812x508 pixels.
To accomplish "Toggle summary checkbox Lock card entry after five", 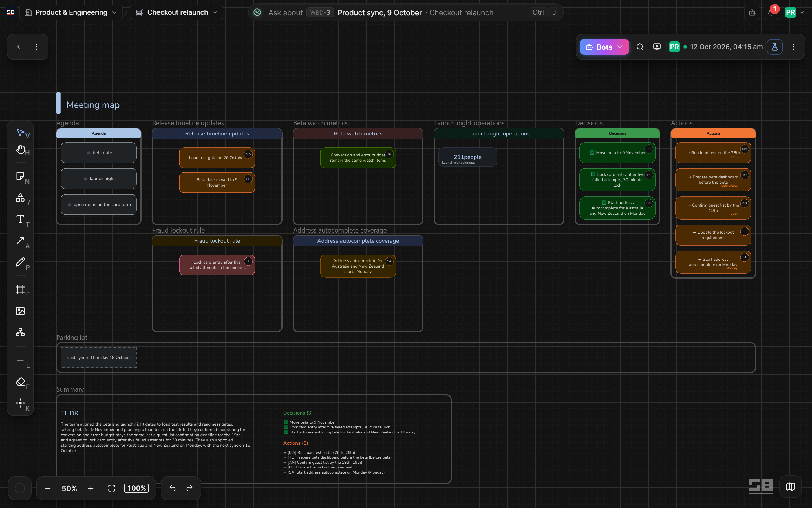I will click(x=286, y=427).
